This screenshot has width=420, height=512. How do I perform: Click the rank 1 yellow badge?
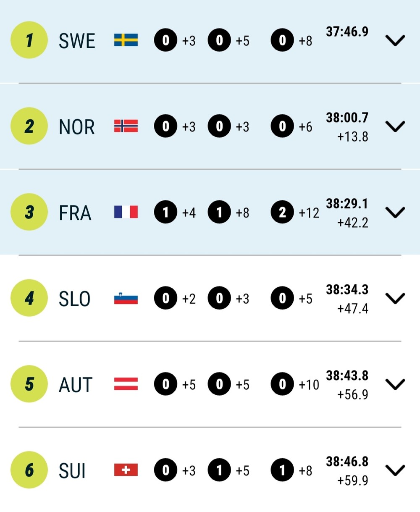29,40
